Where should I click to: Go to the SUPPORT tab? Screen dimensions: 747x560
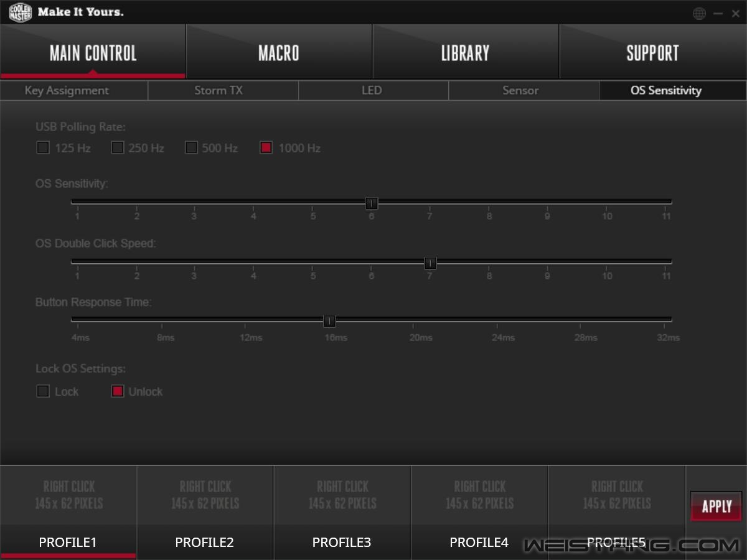(652, 53)
